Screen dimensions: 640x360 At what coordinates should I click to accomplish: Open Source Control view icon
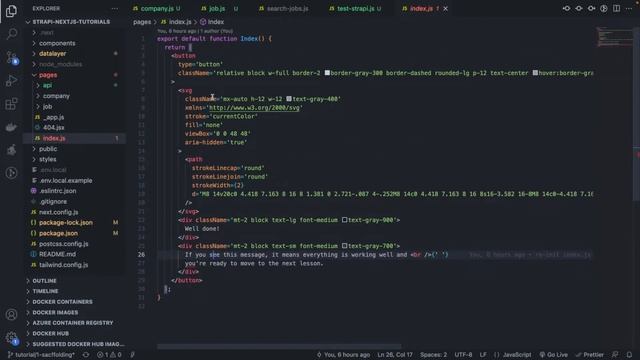point(11,57)
